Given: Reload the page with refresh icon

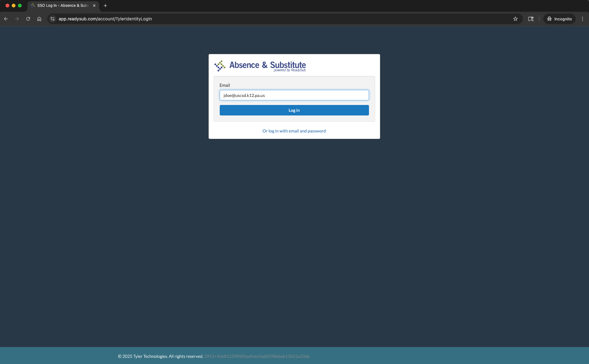Looking at the screenshot, I should (28, 19).
